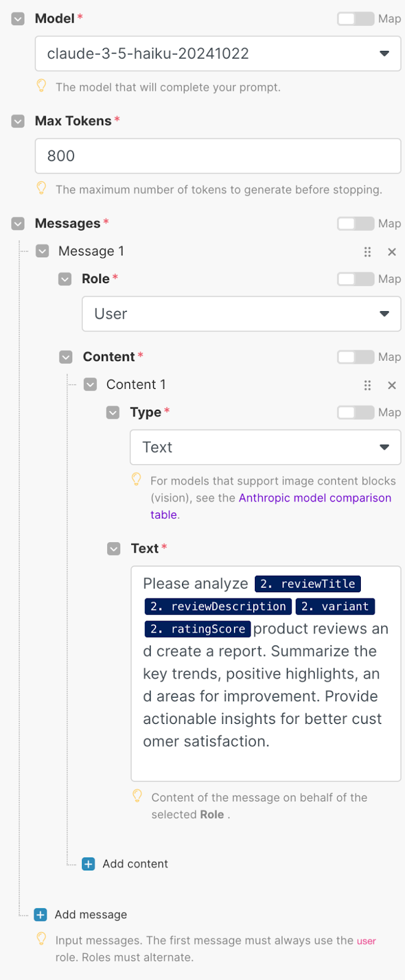Click the plus icon beside Add message

click(x=41, y=915)
